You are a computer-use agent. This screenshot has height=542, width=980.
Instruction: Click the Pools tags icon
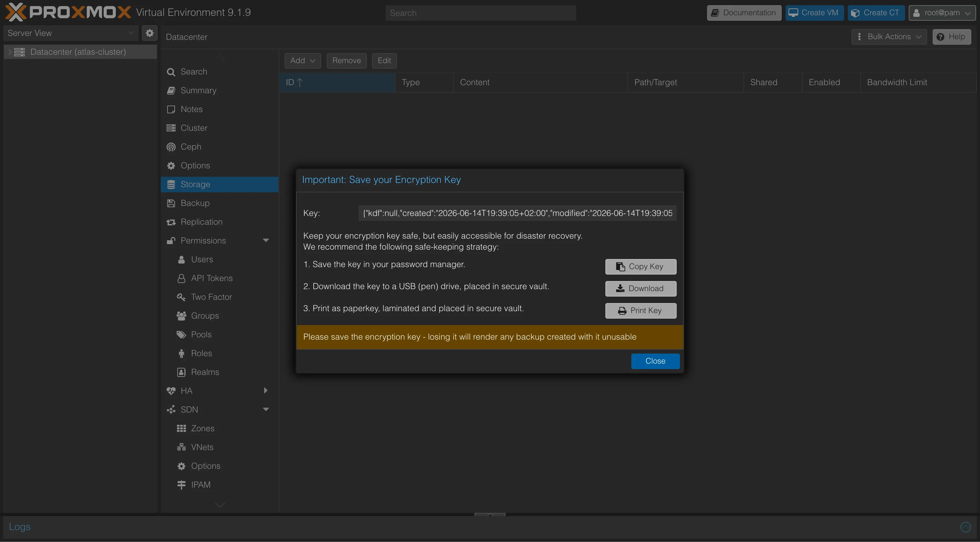point(181,334)
